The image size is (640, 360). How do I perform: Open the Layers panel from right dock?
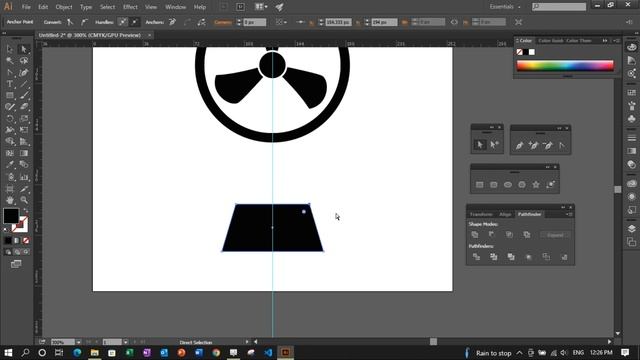[631, 229]
